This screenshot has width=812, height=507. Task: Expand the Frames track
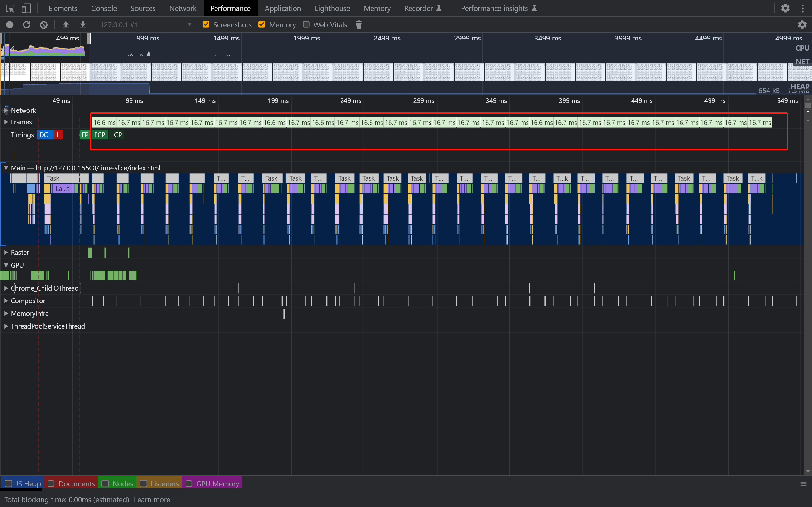(x=6, y=122)
